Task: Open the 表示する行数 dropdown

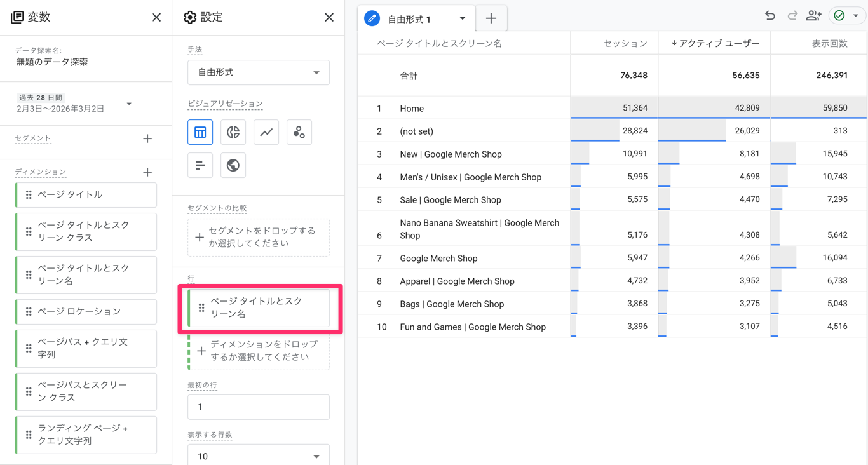Action: point(258,455)
